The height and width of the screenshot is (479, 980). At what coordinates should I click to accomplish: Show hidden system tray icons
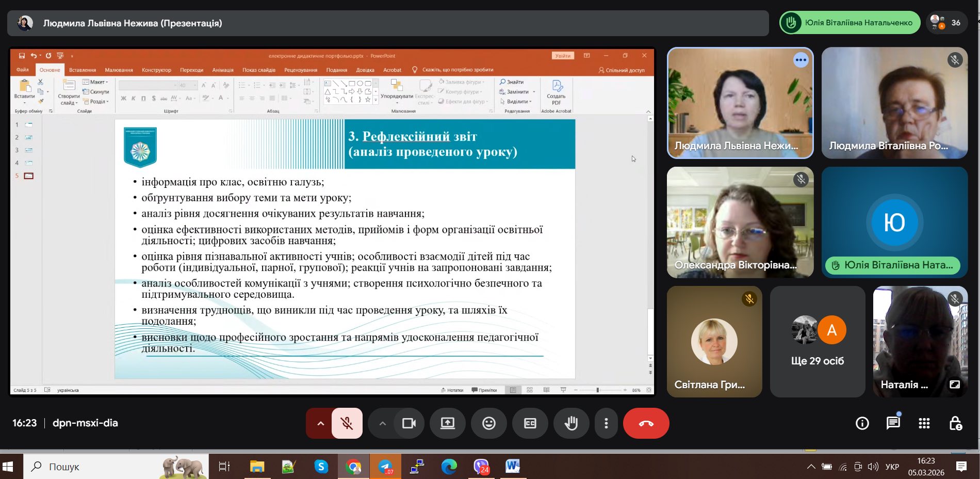click(811, 467)
